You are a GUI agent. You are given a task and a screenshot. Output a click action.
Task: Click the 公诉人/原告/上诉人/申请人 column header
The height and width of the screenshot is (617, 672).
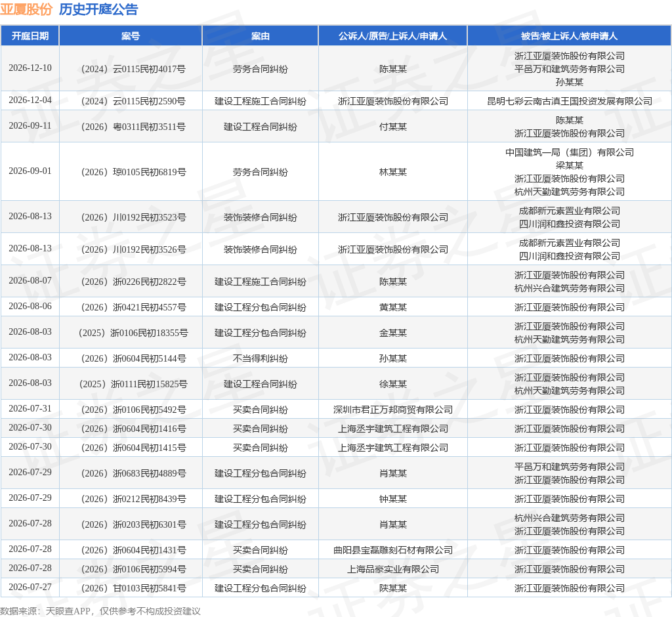[x=392, y=36]
